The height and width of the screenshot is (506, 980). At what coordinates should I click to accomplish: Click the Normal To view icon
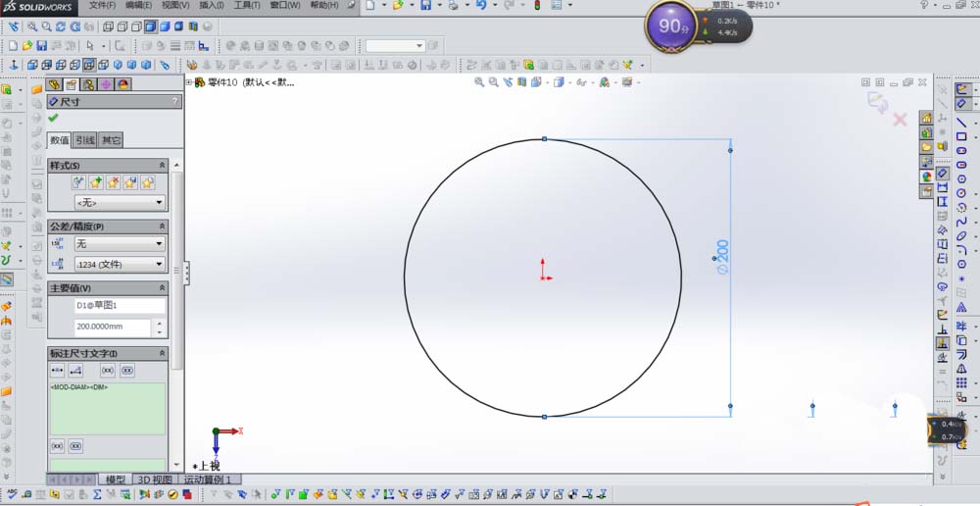pyautogui.click(x=13, y=65)
